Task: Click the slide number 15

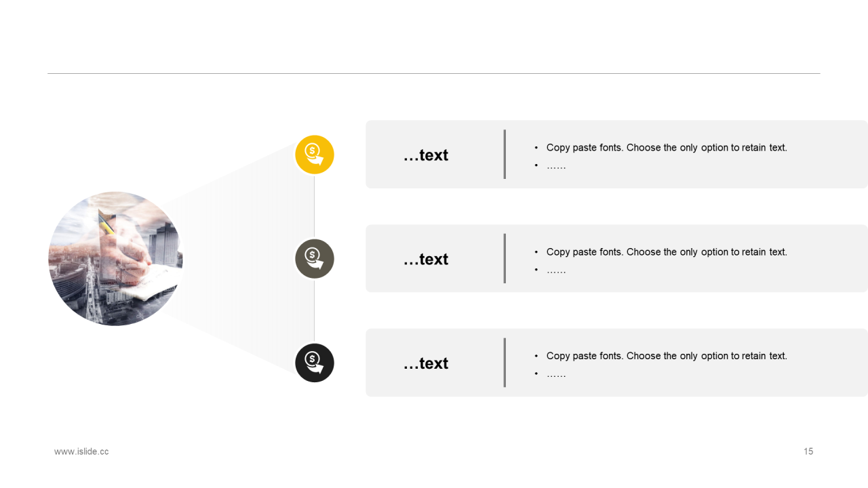Action: [x=808, y=451]
